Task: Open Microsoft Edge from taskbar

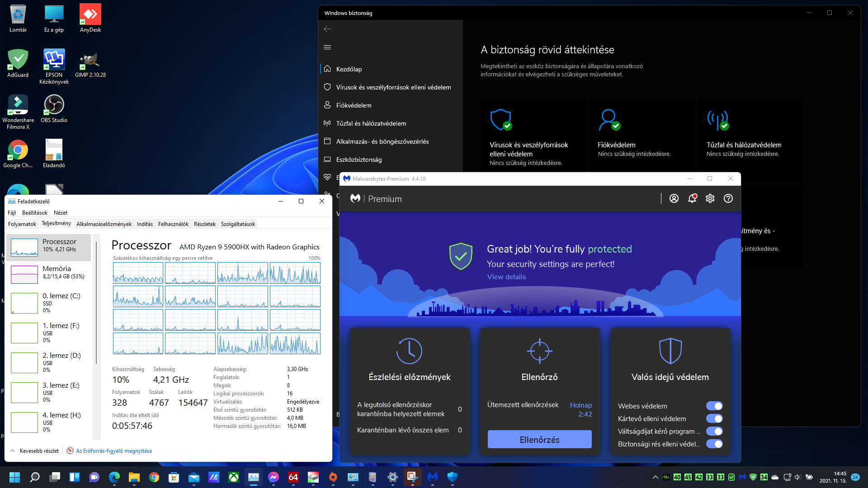Action: 114,477
